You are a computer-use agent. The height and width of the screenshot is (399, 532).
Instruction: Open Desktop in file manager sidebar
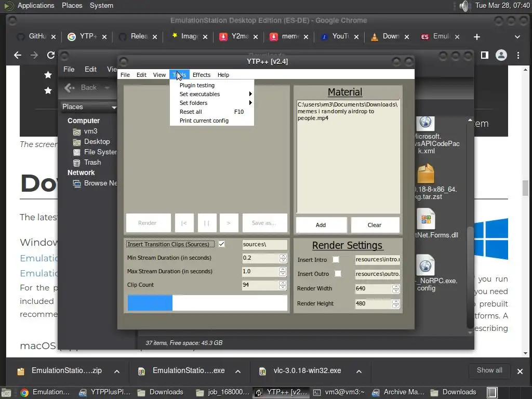point(96,141)
